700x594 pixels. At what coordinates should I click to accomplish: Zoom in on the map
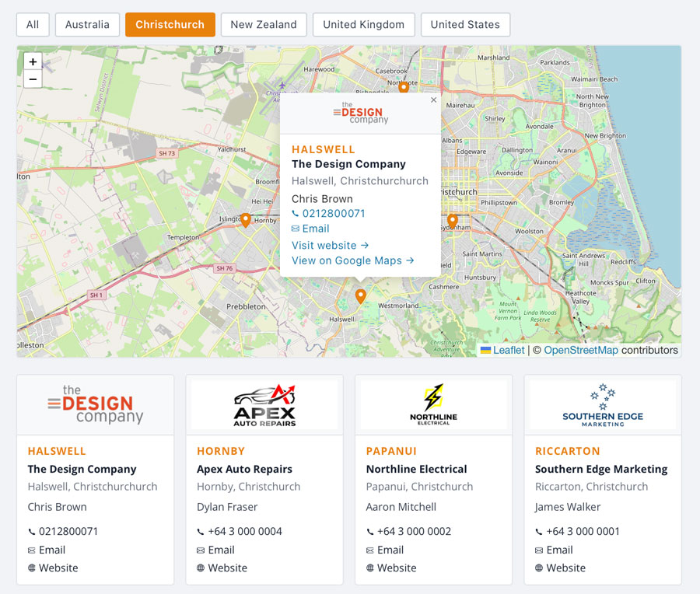(x=33, y=62)
